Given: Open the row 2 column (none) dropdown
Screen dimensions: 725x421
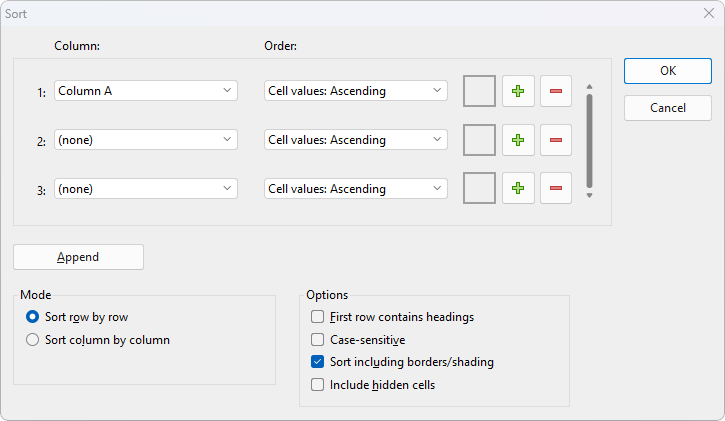Looking at the screenshot, I should point(146,140).
